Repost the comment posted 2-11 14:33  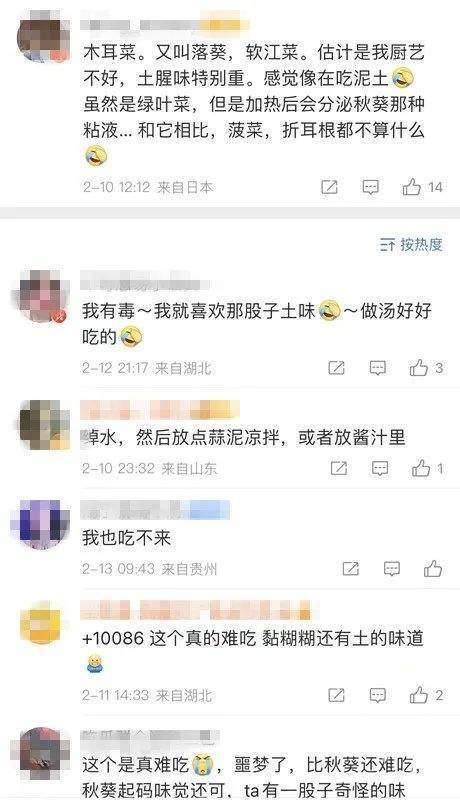(x=337, y=694)
